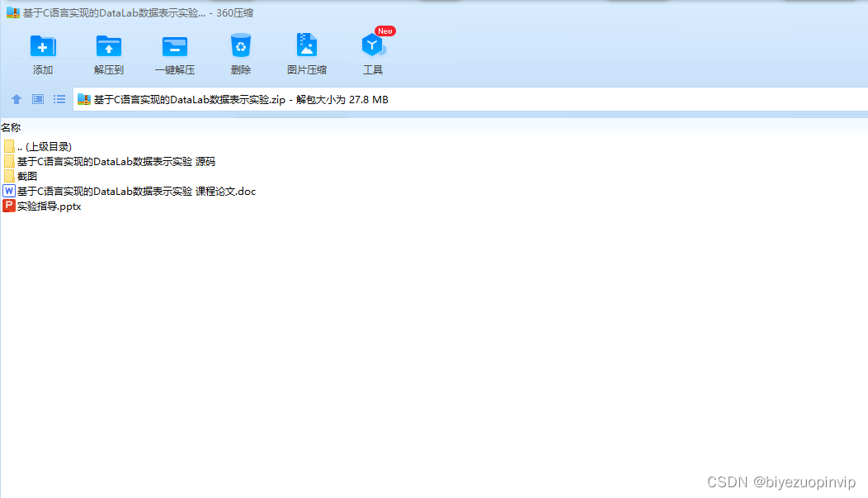Click the Word icon of 课程论文.doc
This screenshot has height=498, width=868.
(x=9, y=191)
